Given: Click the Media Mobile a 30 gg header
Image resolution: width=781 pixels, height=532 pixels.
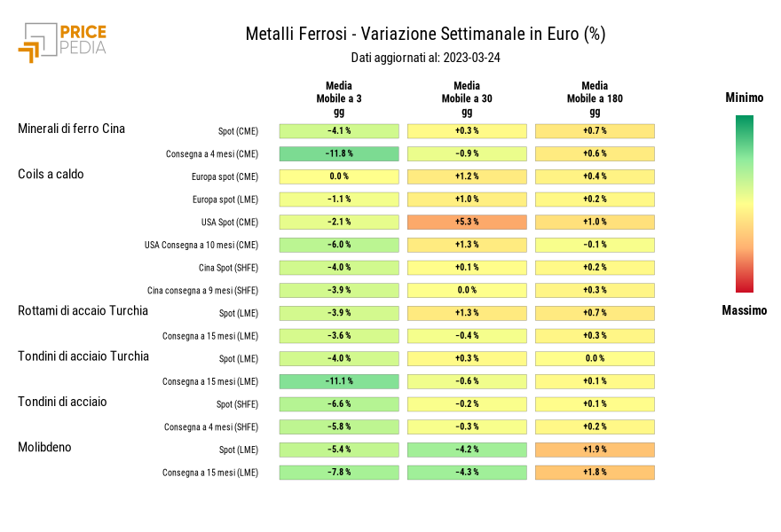Looking at the screenshot, I should tap(467, 98).
